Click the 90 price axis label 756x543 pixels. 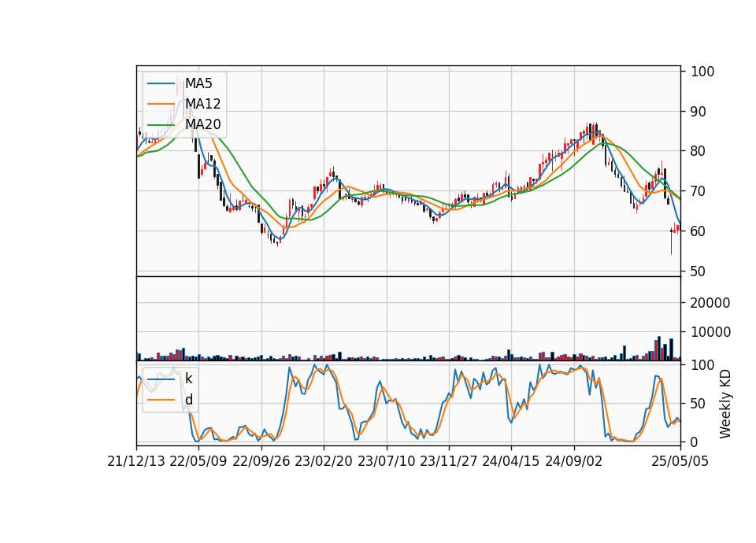click(x=698, y=111)
